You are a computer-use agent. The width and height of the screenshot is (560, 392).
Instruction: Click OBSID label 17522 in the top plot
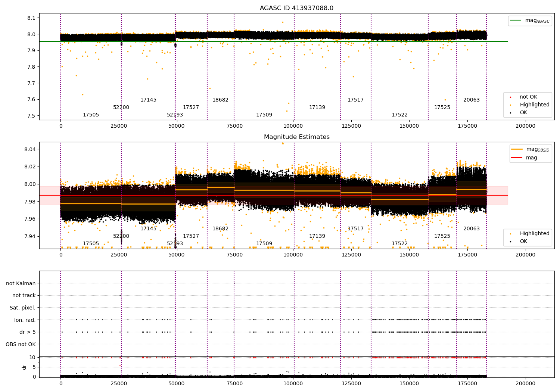pyautogui.click(x=399, y=115)
